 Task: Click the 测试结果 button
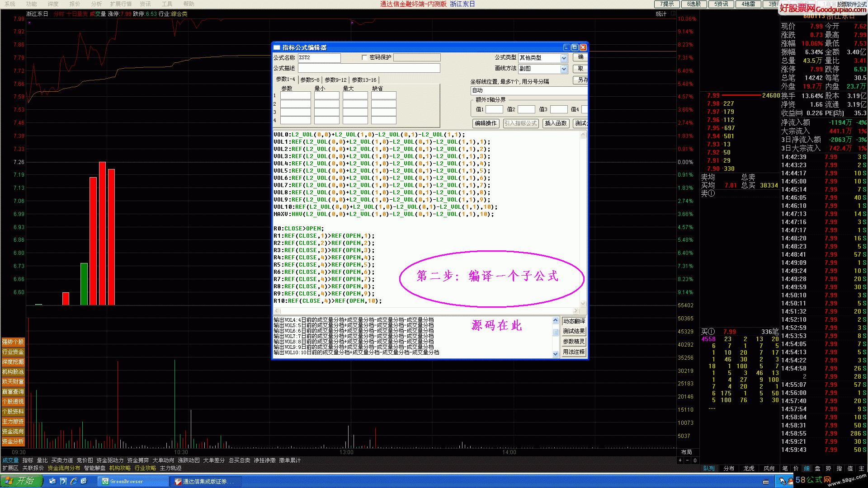(x=574, y=331)
